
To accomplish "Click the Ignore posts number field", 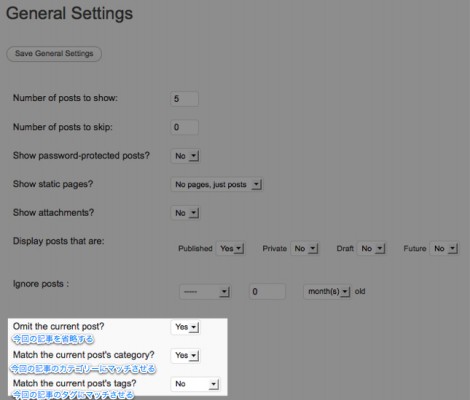I will [x=267, y=292].
